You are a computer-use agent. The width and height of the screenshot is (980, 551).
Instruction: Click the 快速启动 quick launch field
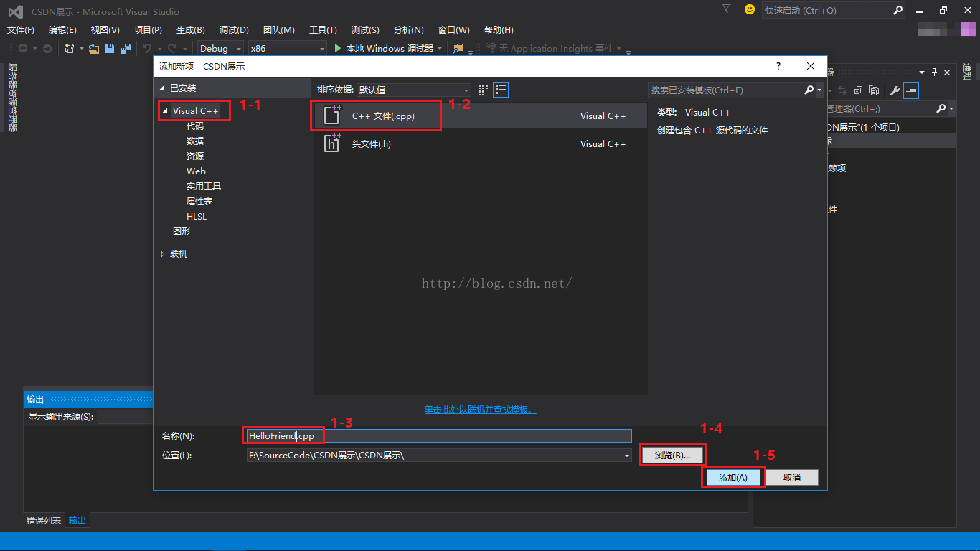(827, 10)
